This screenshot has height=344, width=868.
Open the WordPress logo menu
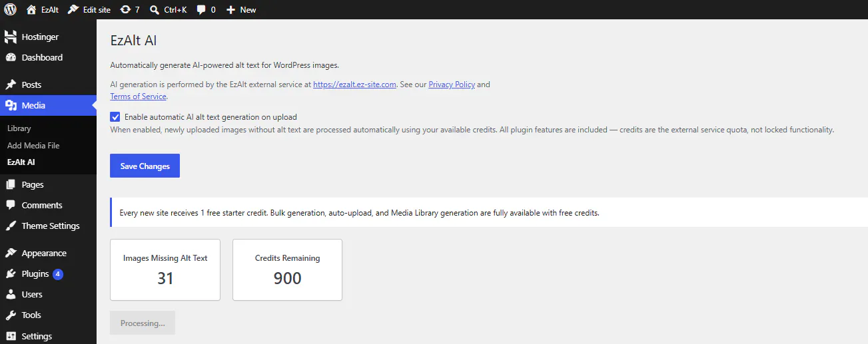point(11,9)
